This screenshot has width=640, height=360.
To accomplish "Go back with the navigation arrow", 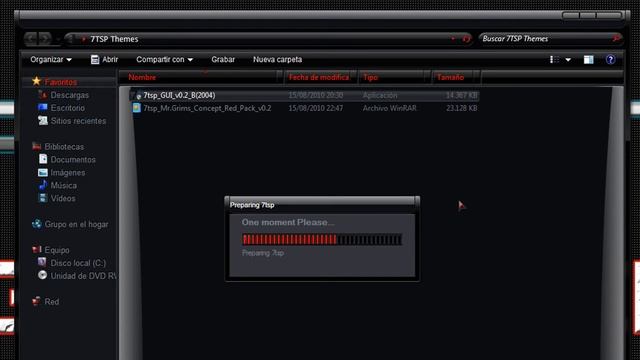I will [x=31, y=39].
